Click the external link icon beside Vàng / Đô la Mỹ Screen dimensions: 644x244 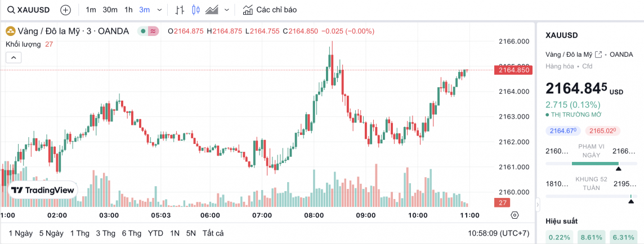(x=598, y=55)
